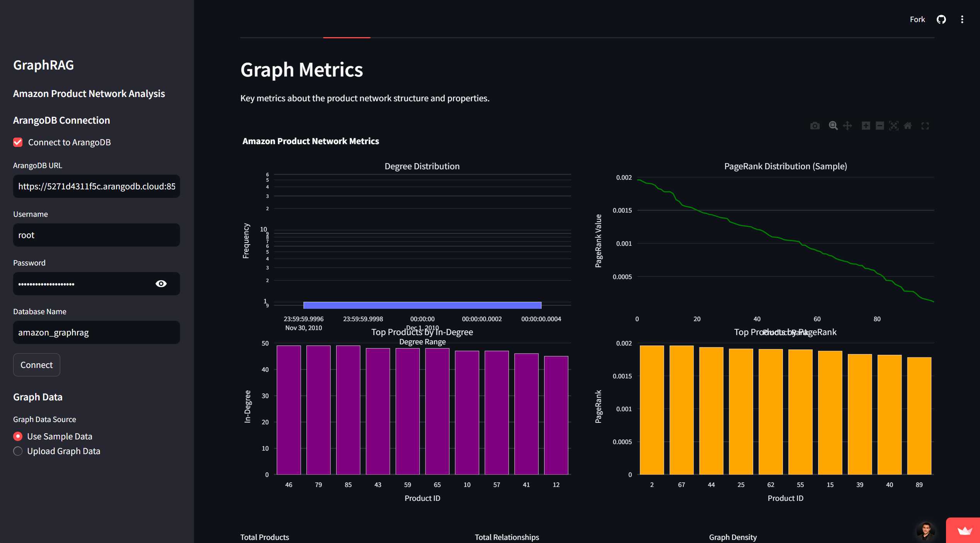
Task: Click the blue Degree Distribution bar
Action: pyautogui.click(x=422, y=305)
